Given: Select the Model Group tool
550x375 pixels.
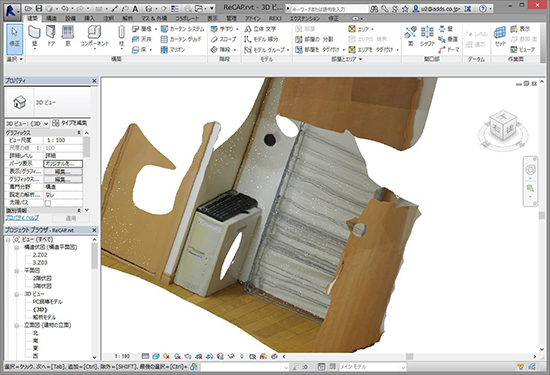Looking at the screenshot, I should 266,50.
